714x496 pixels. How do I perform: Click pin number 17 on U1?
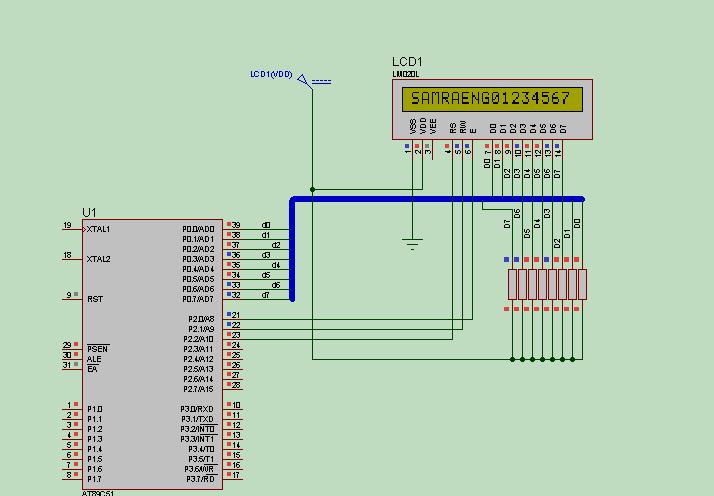[236, 475]
